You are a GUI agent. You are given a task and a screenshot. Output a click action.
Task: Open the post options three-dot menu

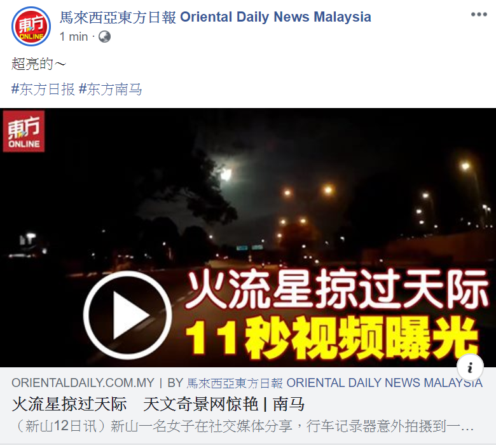(479, 14)
